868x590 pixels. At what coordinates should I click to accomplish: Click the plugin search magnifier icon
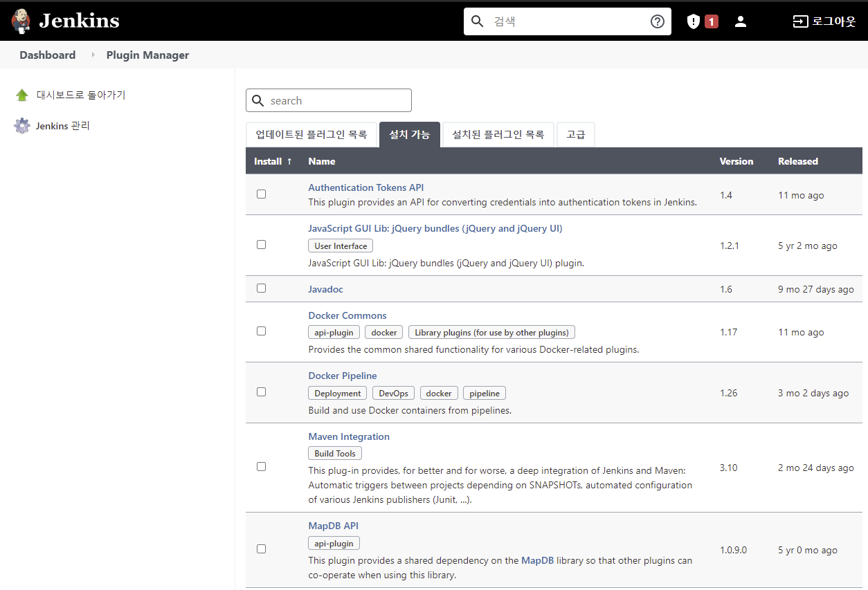pos(258,100)
